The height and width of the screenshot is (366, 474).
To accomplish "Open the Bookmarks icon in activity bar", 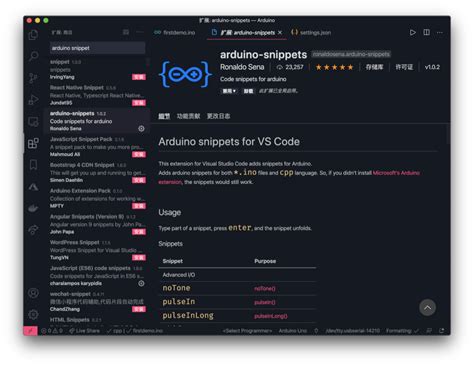I will point(33,165).
